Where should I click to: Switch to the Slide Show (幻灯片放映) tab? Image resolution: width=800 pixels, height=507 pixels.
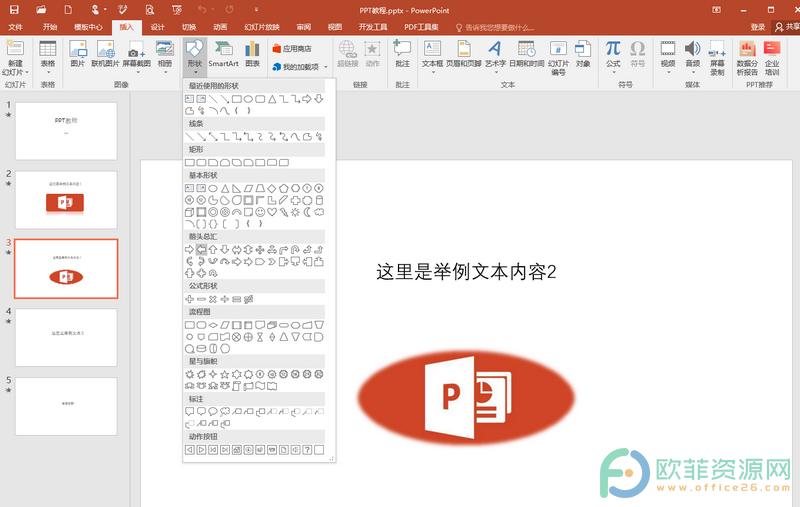262,27
